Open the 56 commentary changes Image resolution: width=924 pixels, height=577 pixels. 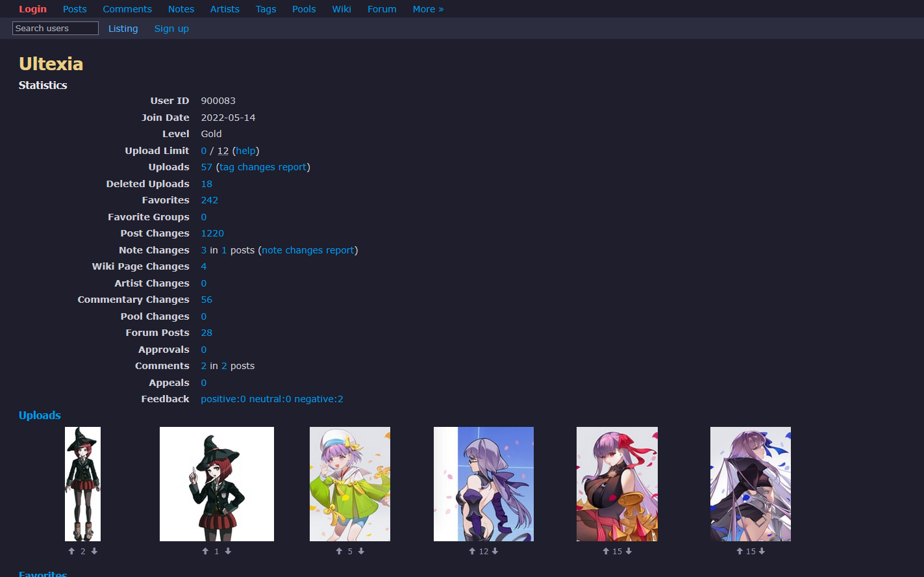pyautogui.click(x=206, y=300)
